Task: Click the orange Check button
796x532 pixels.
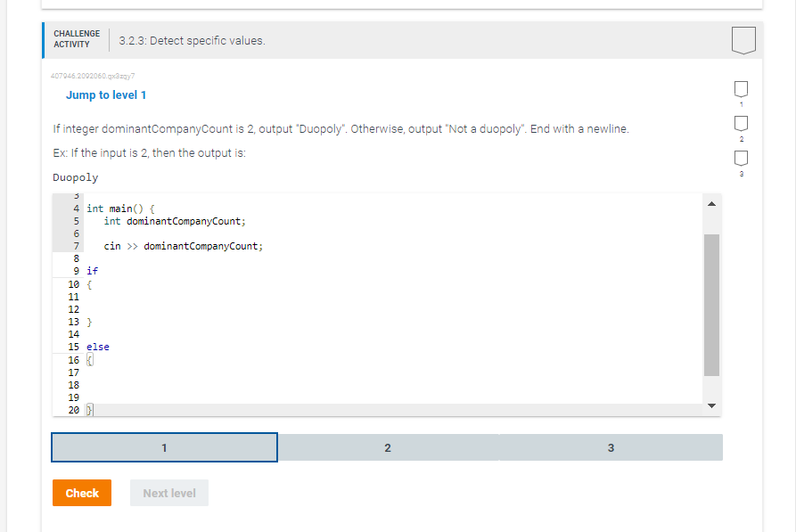Action: click(x=82, y=493)
